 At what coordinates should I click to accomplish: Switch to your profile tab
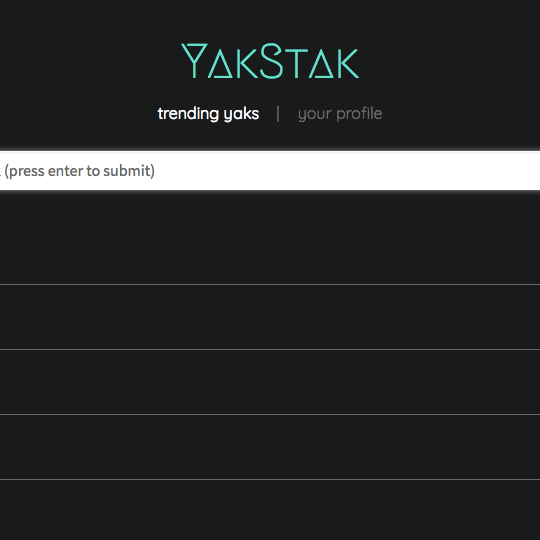tap(340, 114)
